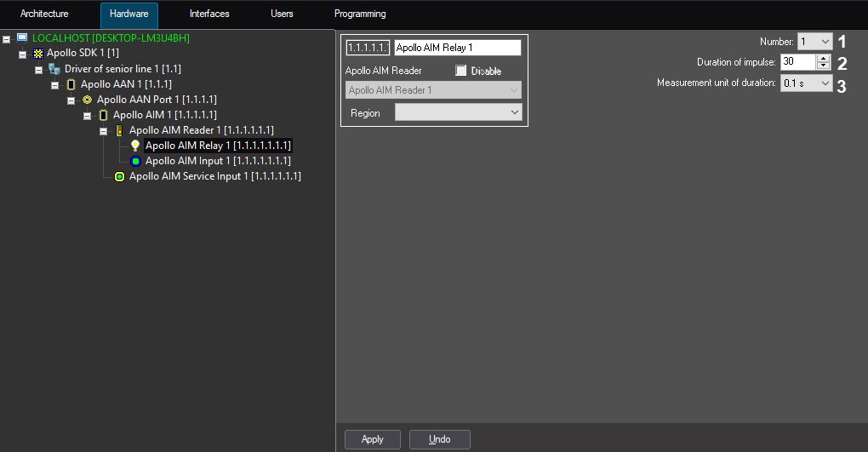Click the 1.1.1.1.1. identifier field
The height and width of the screenshot is (452, 868).
click(368, 48)
